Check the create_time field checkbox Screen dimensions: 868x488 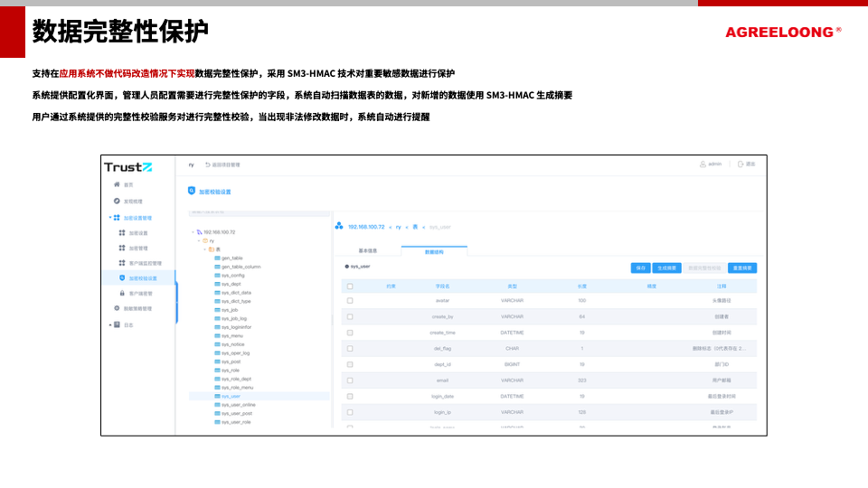pos(350,333)
